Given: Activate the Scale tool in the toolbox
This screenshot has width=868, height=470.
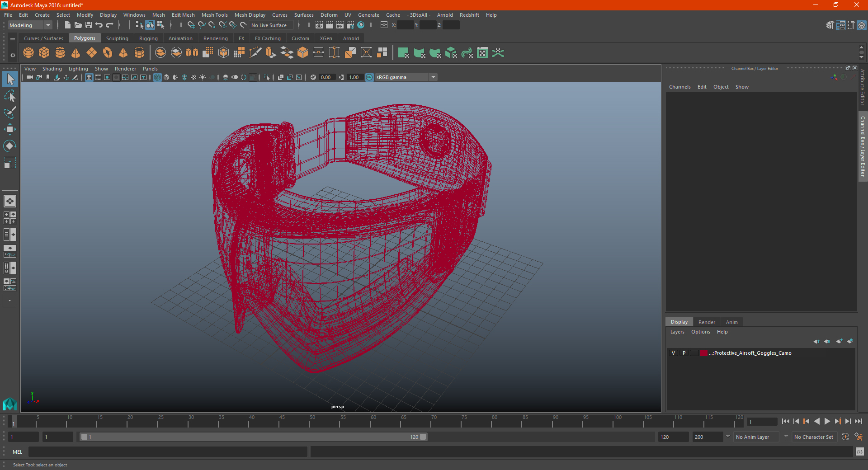Looking at the screenshot, I should 9,163.
